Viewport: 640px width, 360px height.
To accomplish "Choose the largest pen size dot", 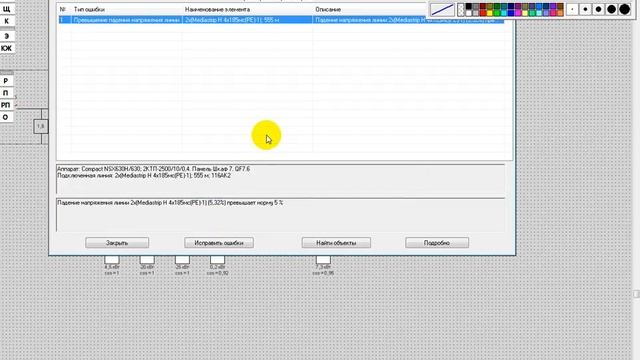I will 624,9.
